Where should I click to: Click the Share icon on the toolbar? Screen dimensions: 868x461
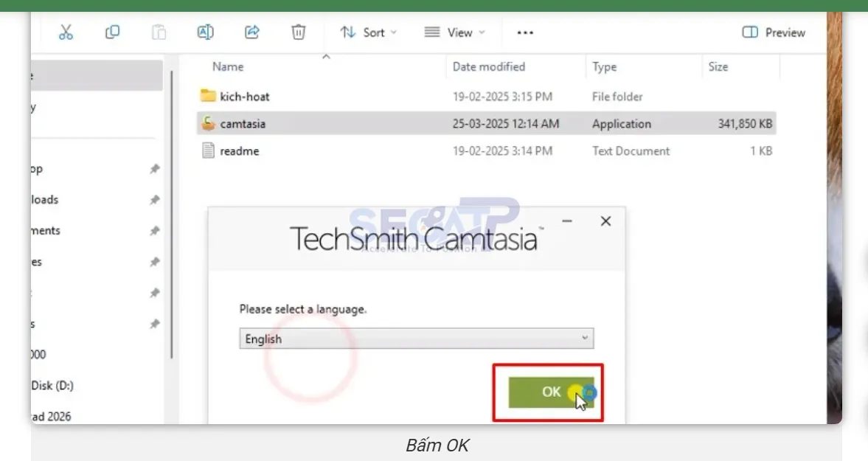251,32
